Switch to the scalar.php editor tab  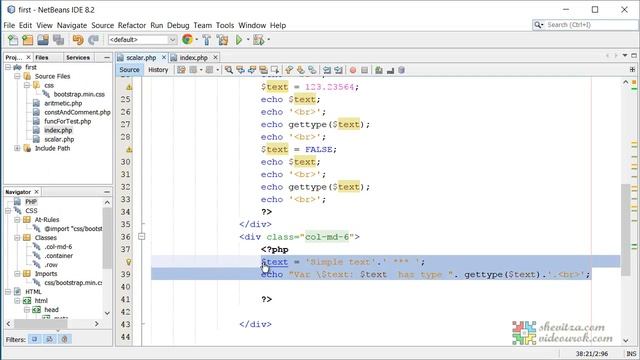[141, 58]
